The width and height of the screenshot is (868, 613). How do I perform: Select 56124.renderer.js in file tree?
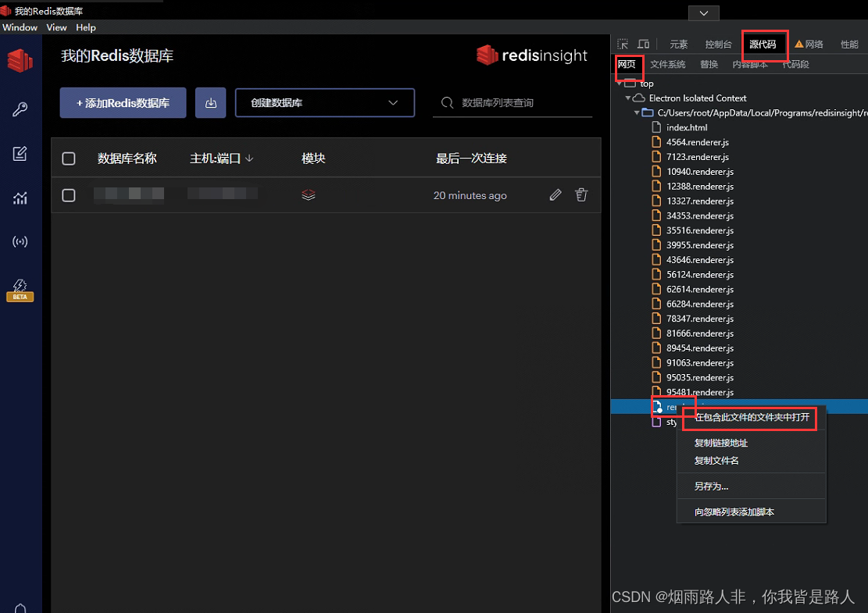click(x=700, y=274)
